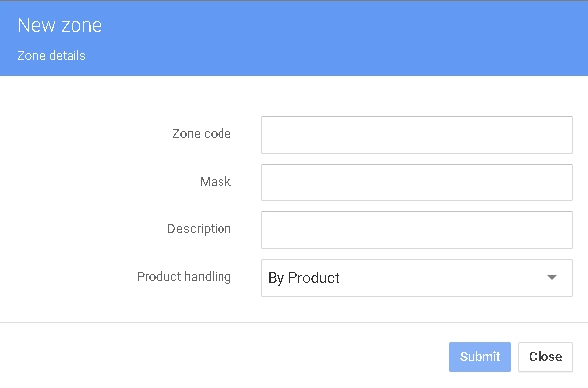Screen dimensions: 588x388
Task: Select the By Product value text
Action: (x=304, y=278)
